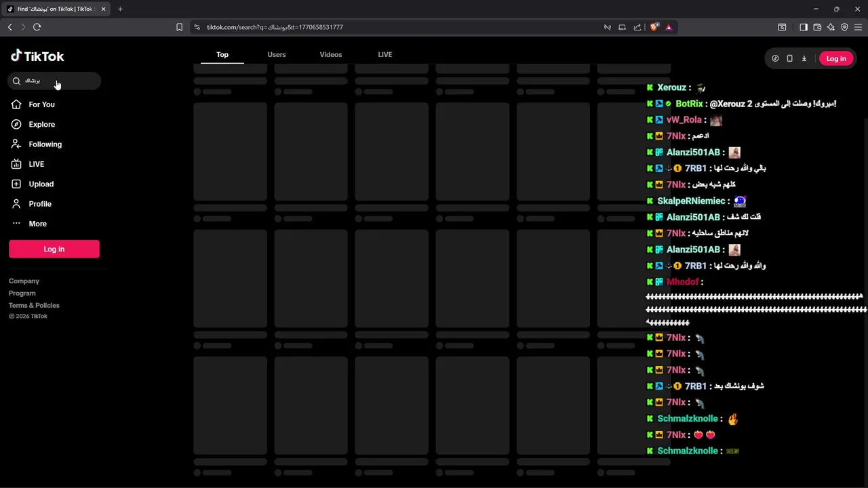Click the download desktop app icon
Image resolution: width=868 pixels, height=488 pixels.
pyautogui.click(x=804, y=58)
